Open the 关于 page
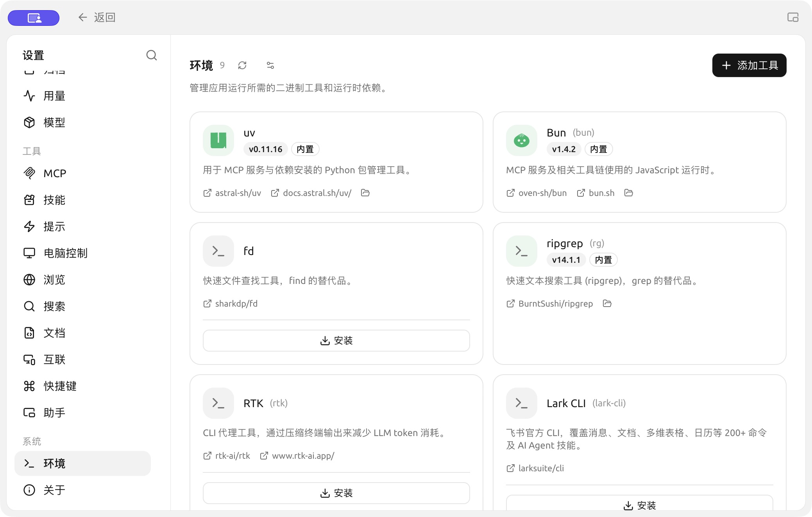The image size is (812, 517). [x=82, y=490]
